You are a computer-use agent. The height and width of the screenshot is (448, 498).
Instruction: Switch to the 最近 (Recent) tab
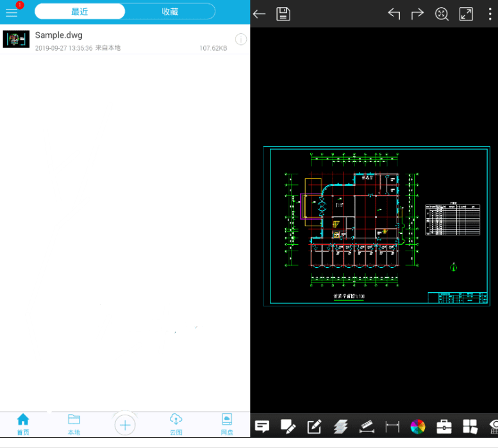pyautogui.click(x=79, y=12)
